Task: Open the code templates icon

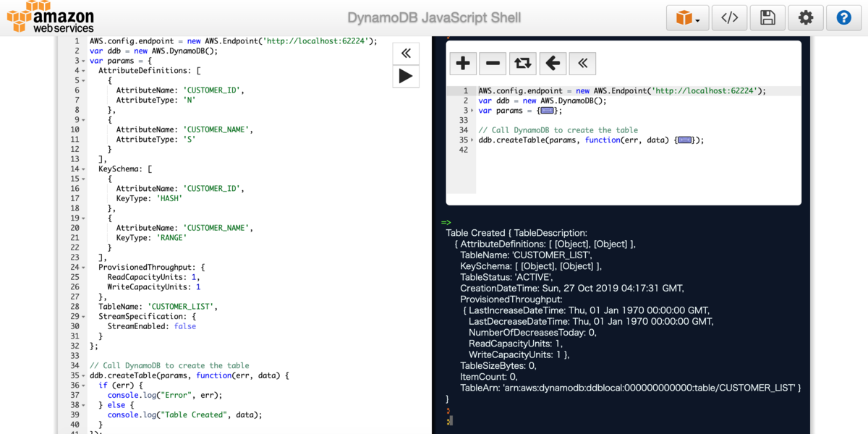Action: [x=729, y=17]
